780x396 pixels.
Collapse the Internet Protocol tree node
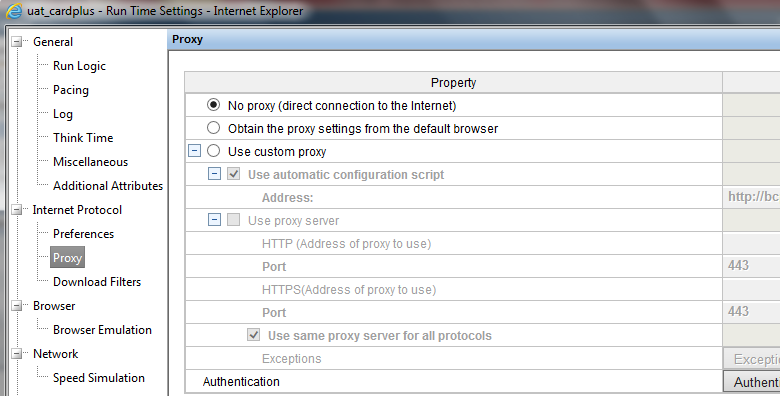(17, 210)
